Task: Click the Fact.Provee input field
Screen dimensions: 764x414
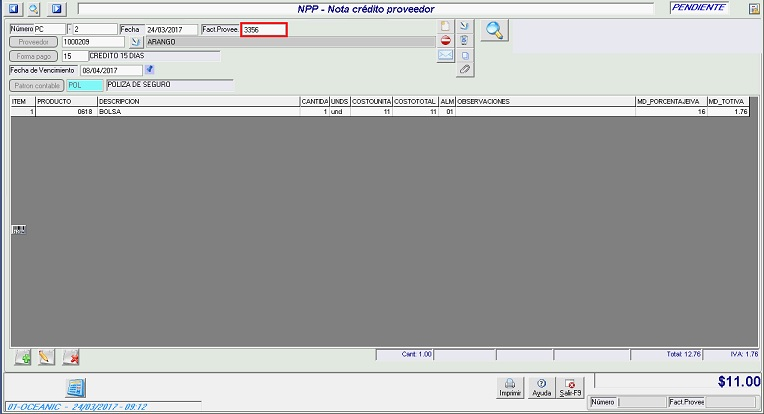Action: [x=264, y=30]
